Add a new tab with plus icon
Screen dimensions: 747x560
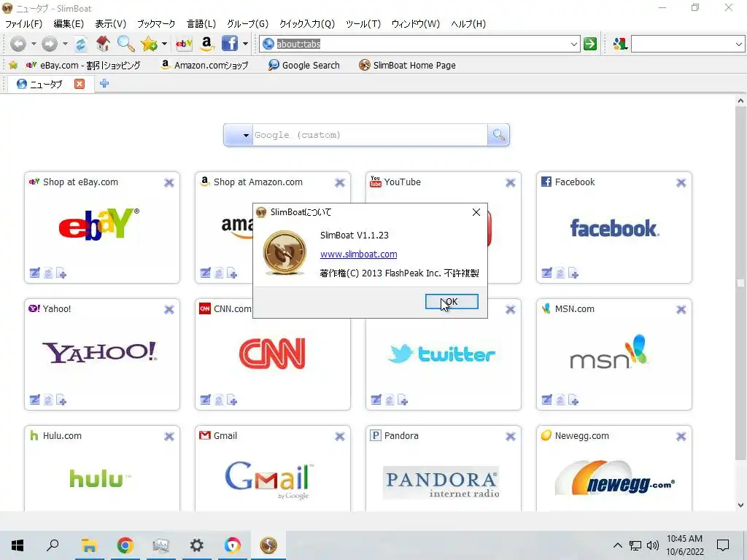[104, 84]
